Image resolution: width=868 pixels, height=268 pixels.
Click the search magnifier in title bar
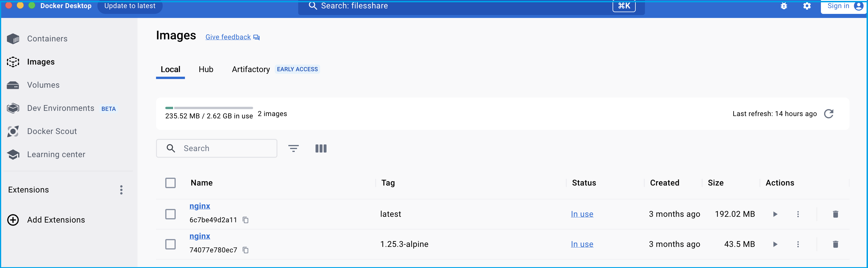click(x=313, y=6)
